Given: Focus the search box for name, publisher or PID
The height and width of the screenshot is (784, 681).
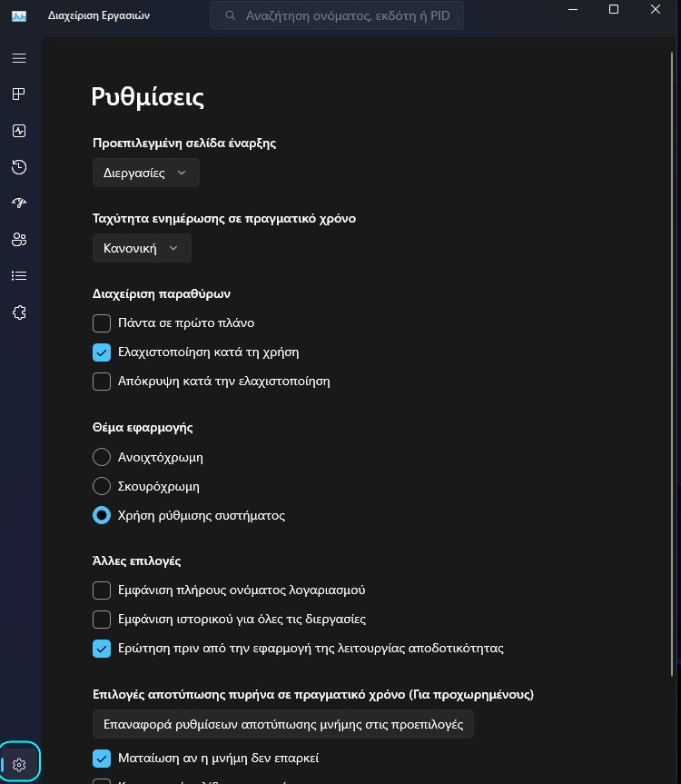Looking at the screenshot, I should click(x=337, y=15).
